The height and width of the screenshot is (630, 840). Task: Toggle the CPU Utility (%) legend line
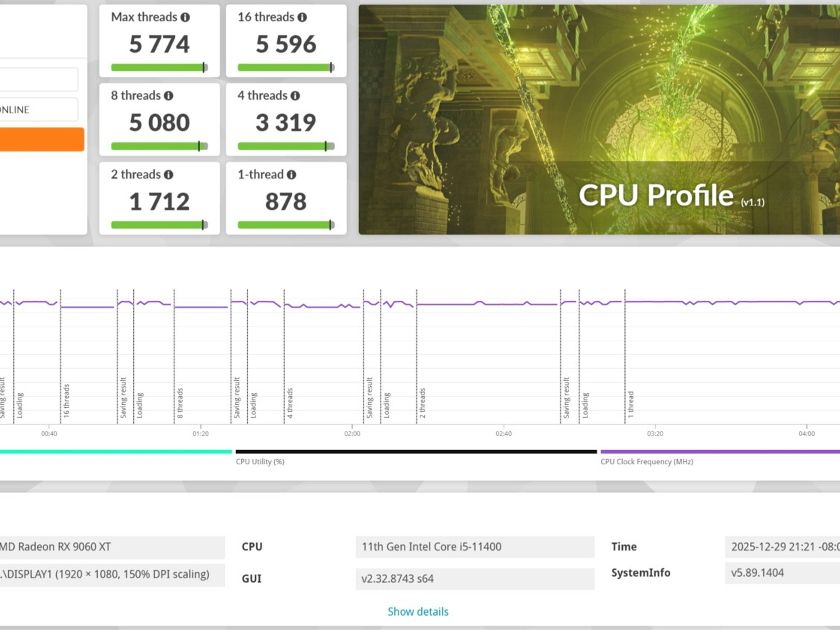click(x=416, y=452)
